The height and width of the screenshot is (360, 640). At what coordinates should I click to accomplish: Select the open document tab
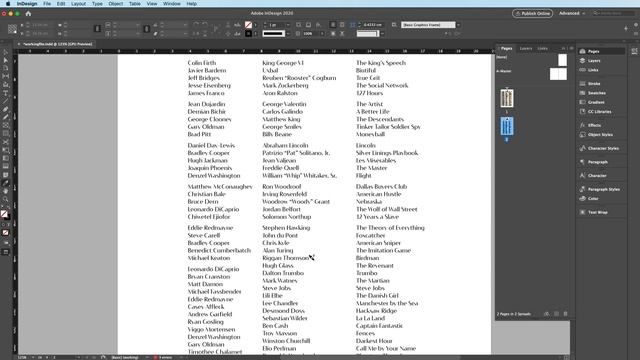click(x=57, y=44)
